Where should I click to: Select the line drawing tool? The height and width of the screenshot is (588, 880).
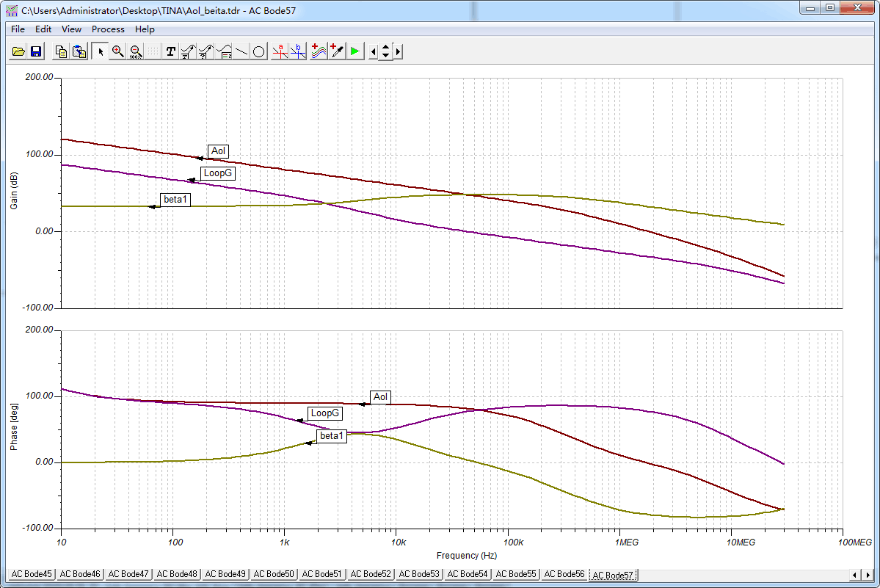coord(241,51)
